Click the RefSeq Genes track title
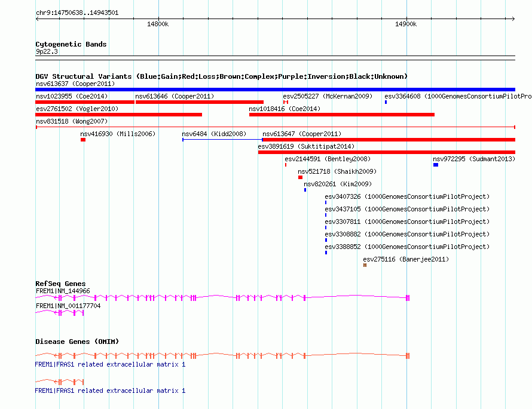The height and width of the screenshot is (409, 532). tap(60, 284)
